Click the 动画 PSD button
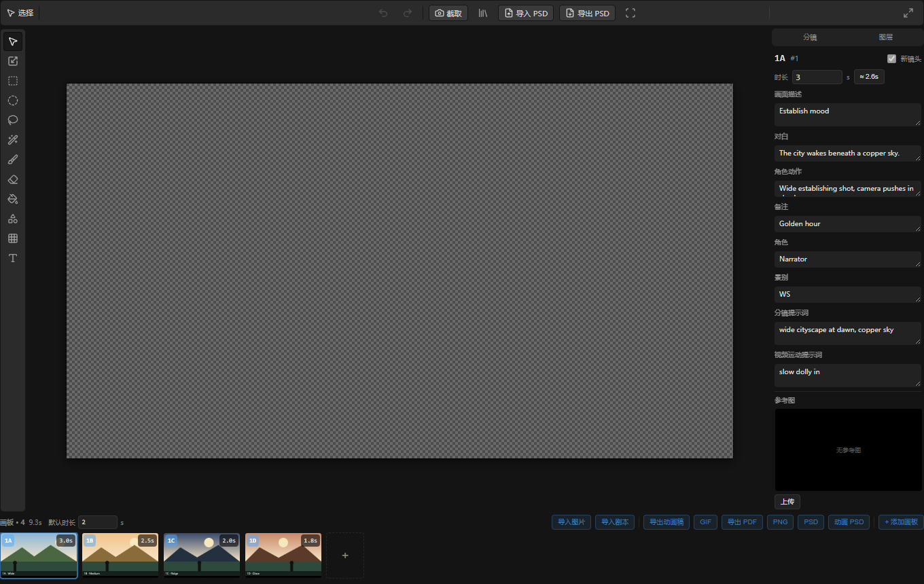Image resolution: width=924 pixels, height=584 pixels. (x=849, y=522)
